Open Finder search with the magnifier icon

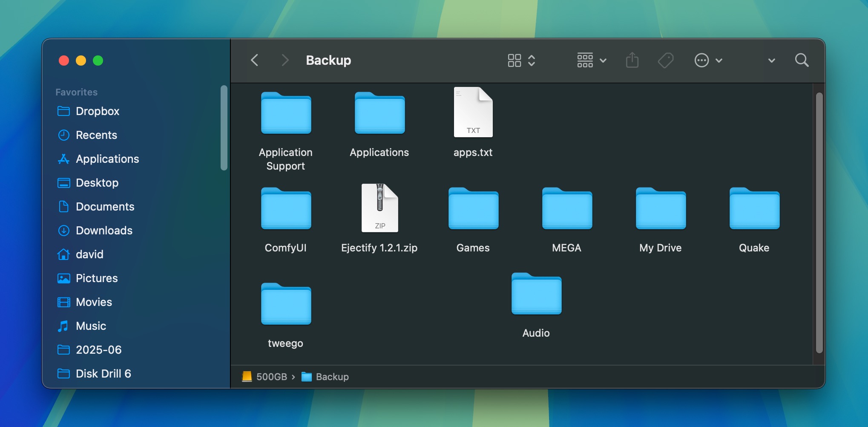click(x=802, y=60)
